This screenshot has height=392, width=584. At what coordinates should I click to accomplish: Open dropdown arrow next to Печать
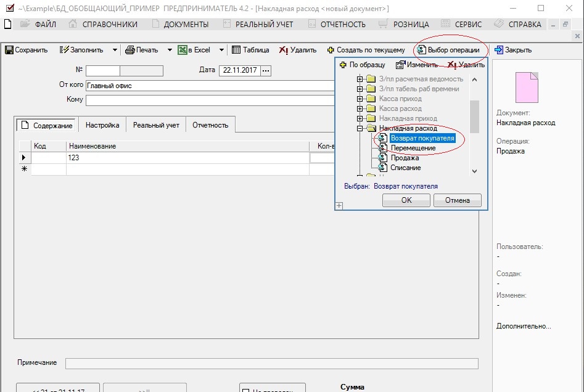coord(170,50)
